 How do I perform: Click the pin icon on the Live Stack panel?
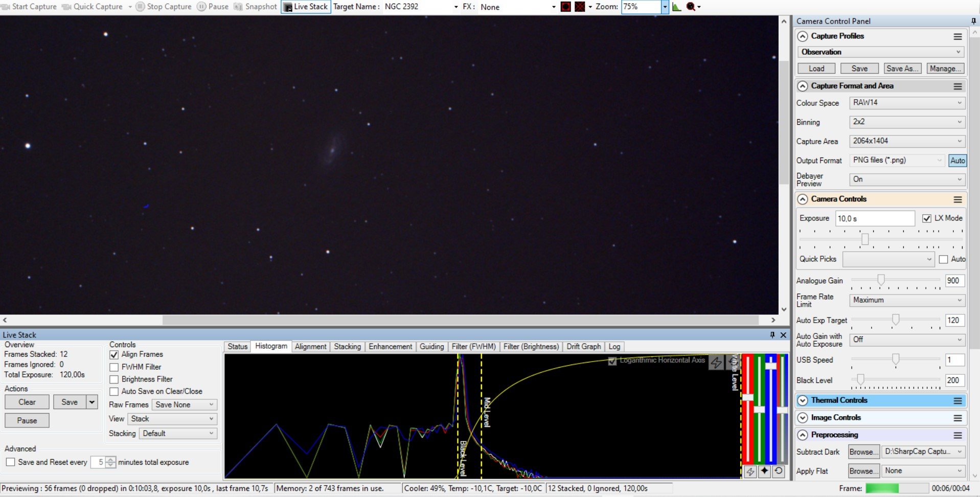point(772,335)
